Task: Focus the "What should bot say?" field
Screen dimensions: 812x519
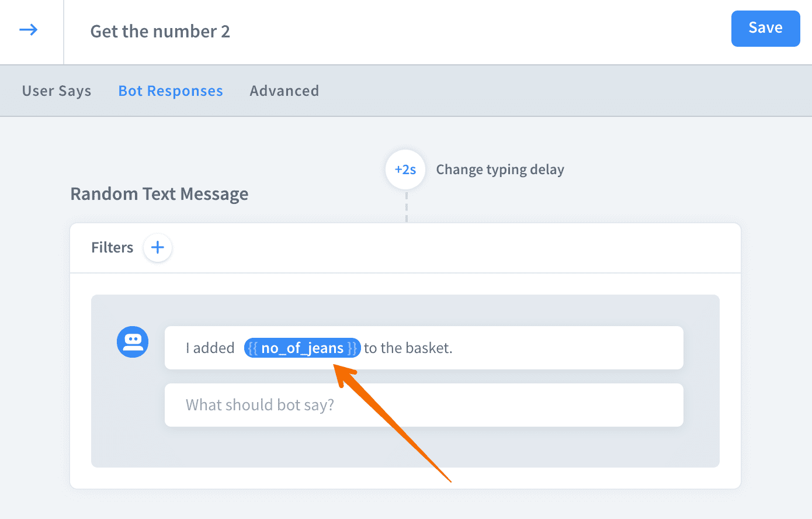Action: (x=424, y=405)
